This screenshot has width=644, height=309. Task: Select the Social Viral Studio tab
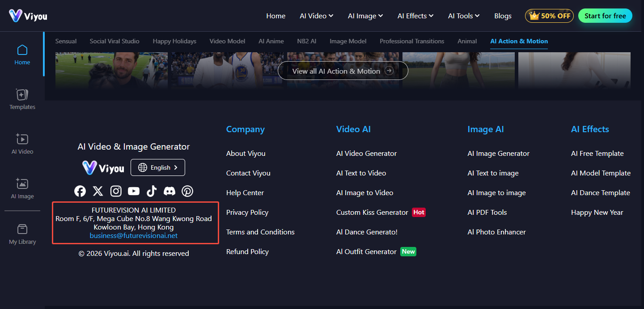click(114, 41)
